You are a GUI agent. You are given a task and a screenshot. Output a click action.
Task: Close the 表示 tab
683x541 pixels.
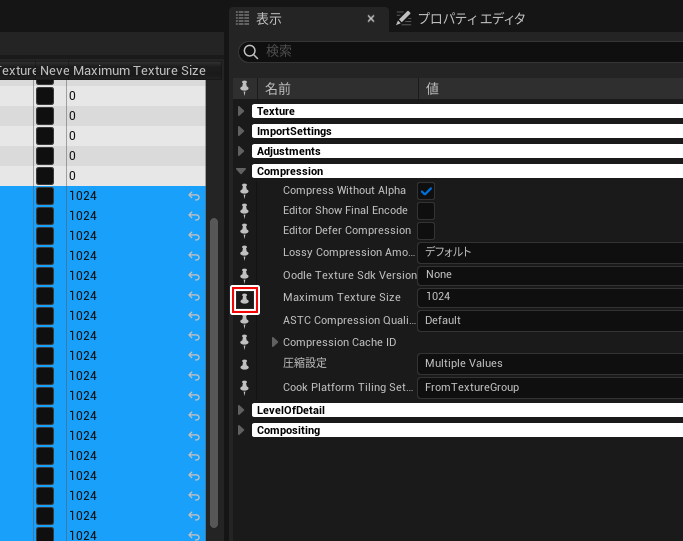371,18
